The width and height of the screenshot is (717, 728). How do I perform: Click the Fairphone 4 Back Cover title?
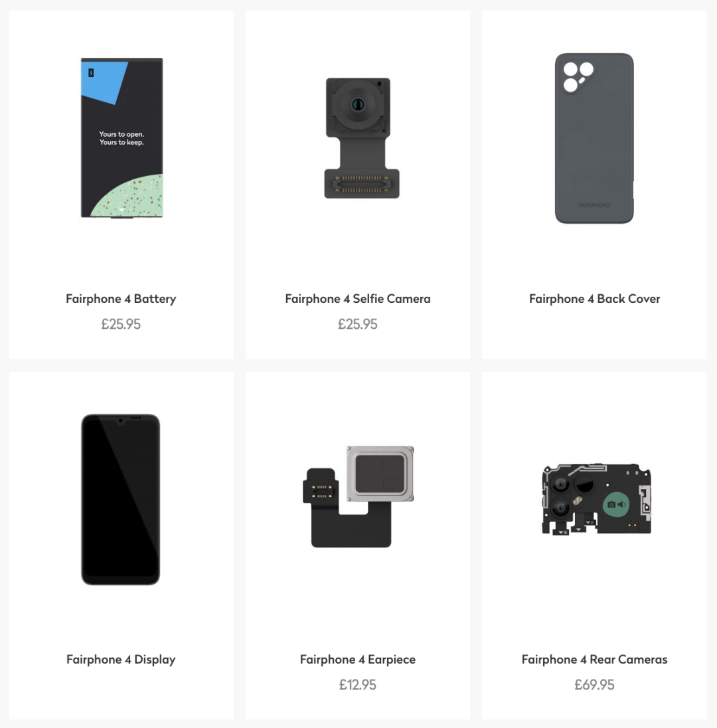click(594, 298)
